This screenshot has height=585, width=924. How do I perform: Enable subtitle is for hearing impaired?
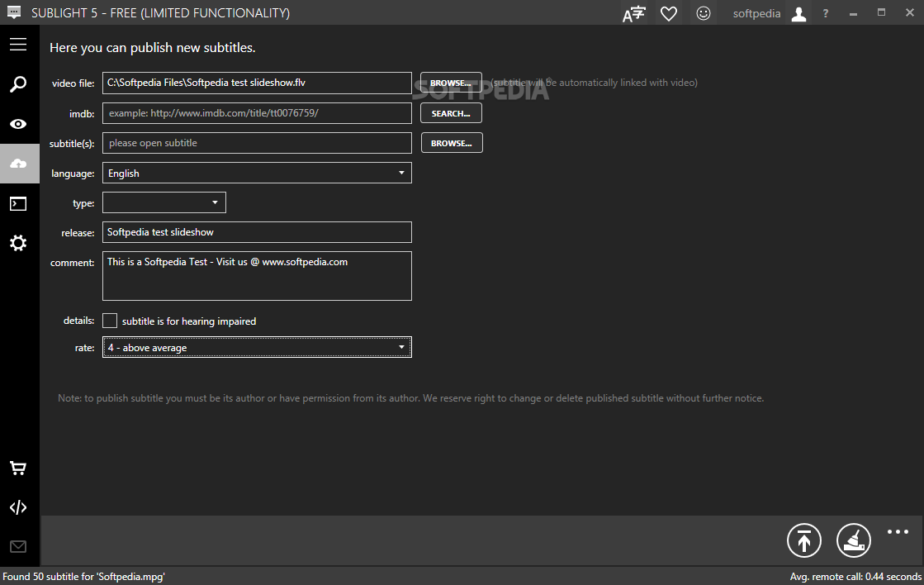[x=110, y=321]
